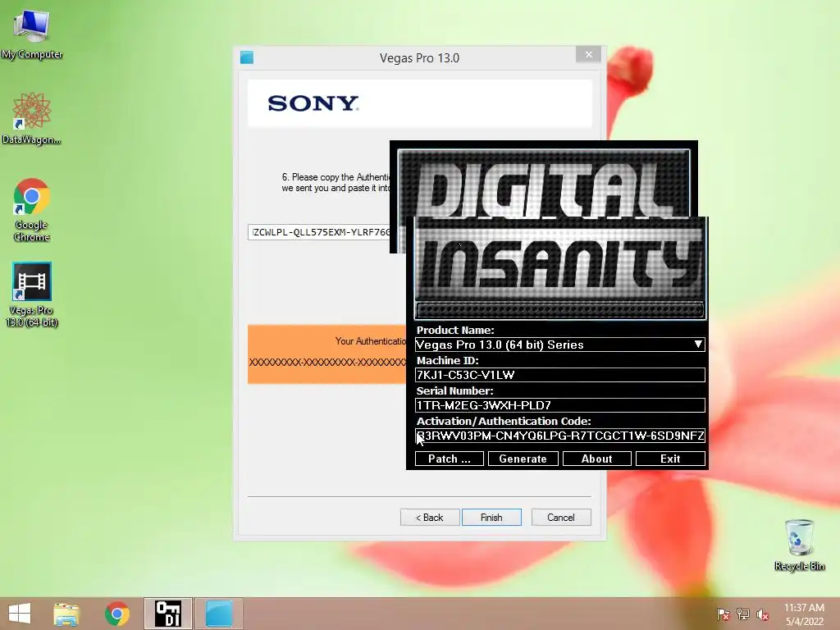The width and height of the screenshot is (840, 630).
Task: Open the About button in keygen
Action: pos(597,459)
